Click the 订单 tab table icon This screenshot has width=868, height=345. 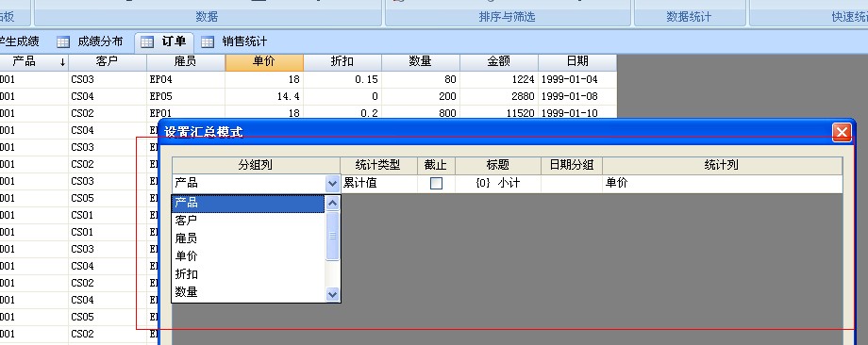pyautogui.click(x=146, y=42)
